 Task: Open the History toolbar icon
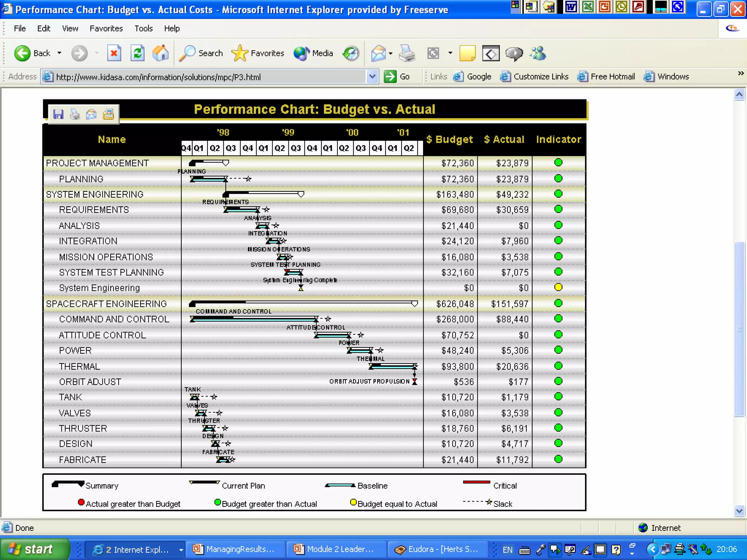pos(351,54)
